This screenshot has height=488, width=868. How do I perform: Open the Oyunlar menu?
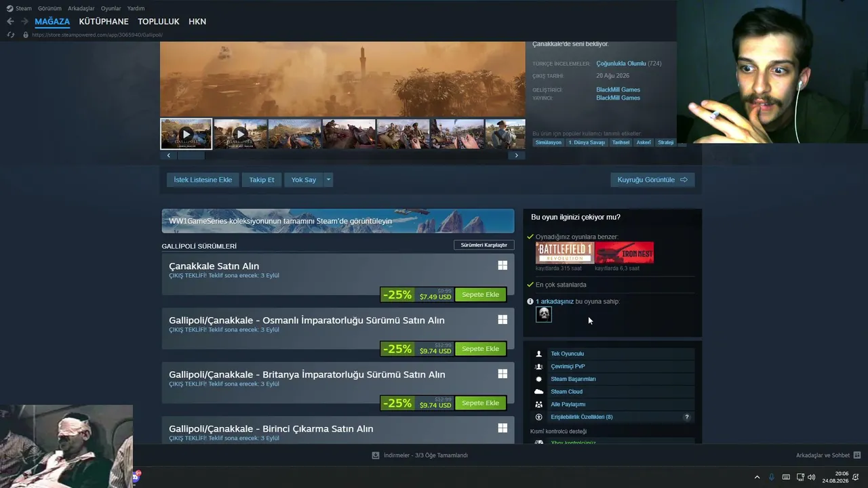tap(111, 9)
